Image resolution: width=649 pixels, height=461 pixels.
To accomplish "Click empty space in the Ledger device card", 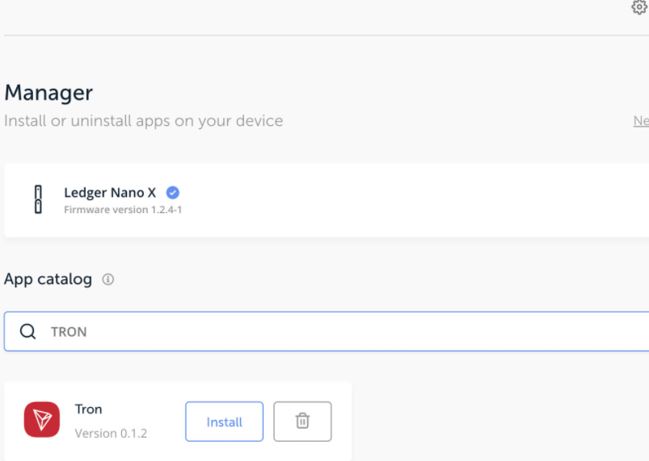I will click(420, 200).
